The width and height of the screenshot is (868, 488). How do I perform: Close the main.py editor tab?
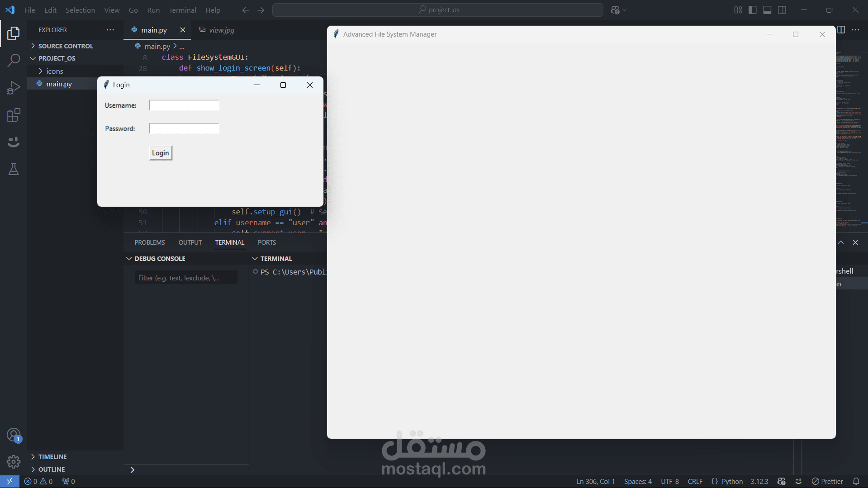tap(183, 30)
